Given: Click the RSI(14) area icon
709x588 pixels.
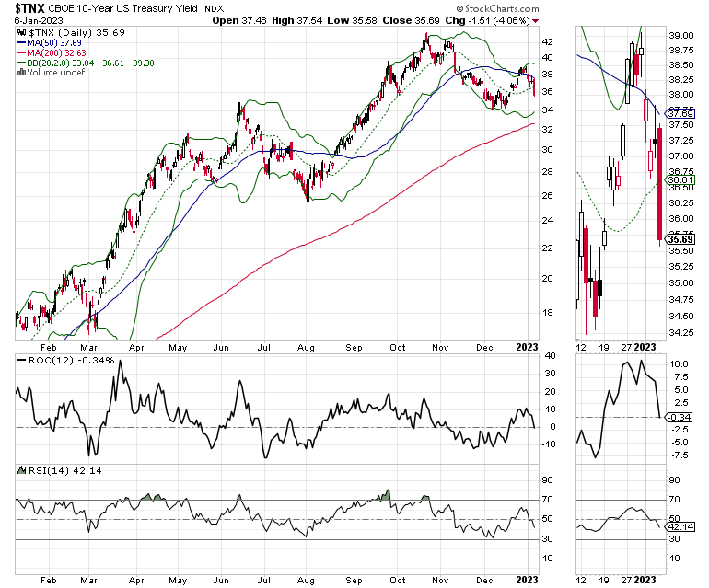Looking at the screenshot, I should tap(21, 470).
